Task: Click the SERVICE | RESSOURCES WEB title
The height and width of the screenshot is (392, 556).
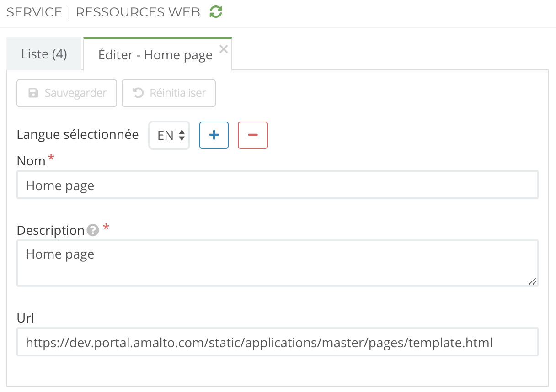Action: (x=103, y=12)
